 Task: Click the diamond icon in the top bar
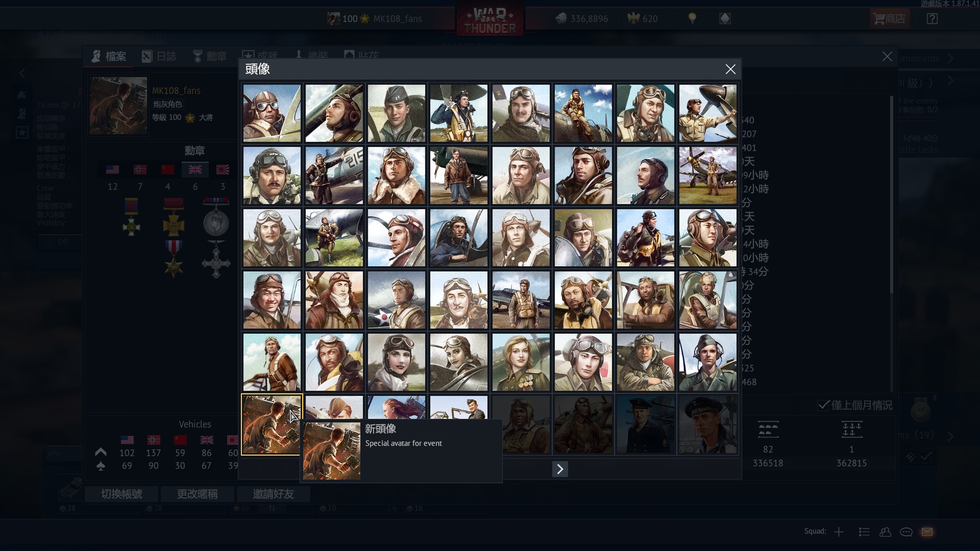(x=725, y=19)
